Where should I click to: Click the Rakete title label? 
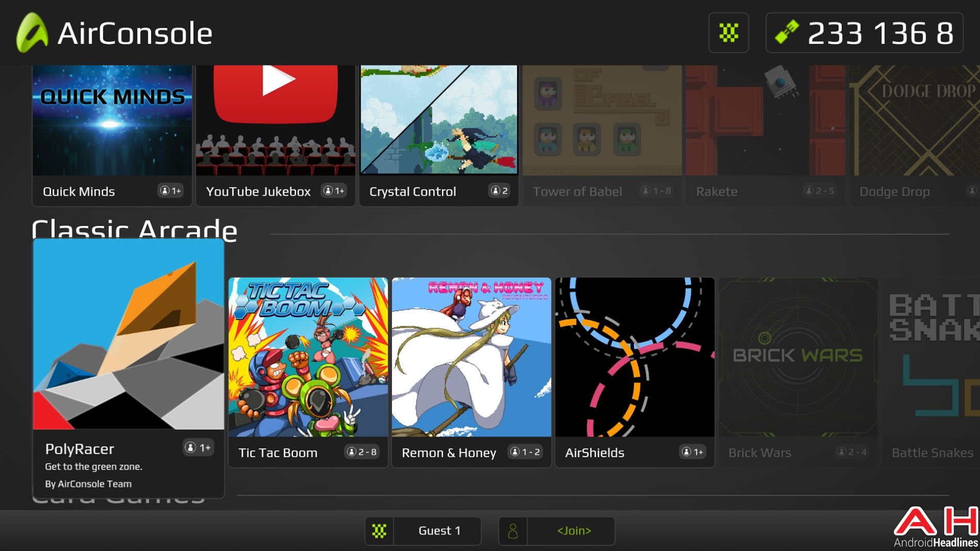click(717, 191)
